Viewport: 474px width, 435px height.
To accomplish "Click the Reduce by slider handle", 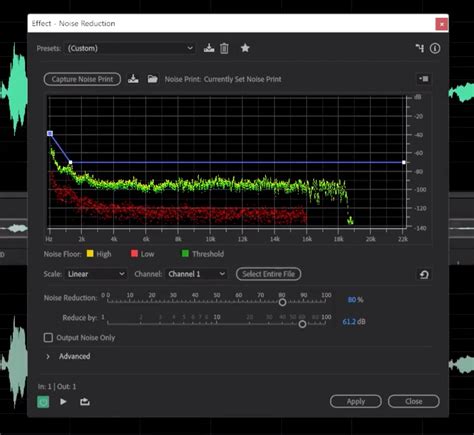I will (x=302, y=324).
